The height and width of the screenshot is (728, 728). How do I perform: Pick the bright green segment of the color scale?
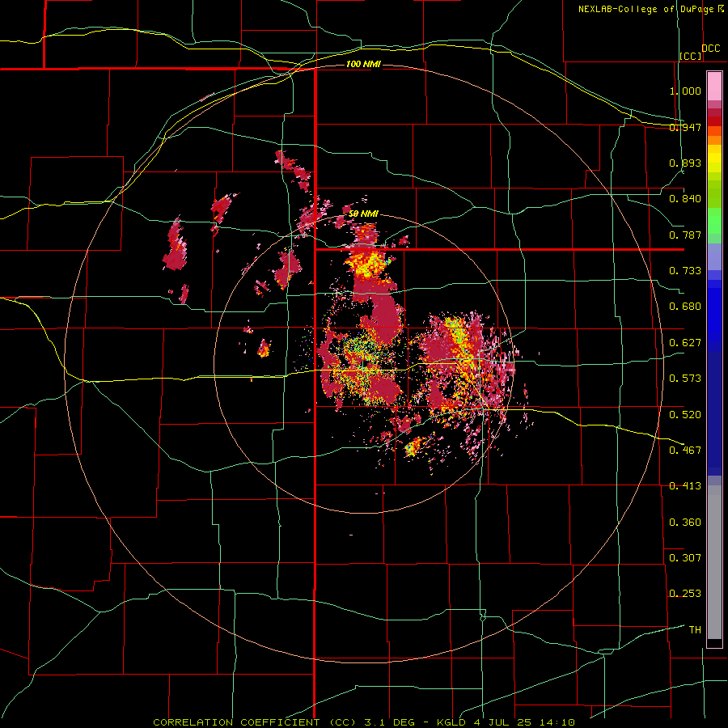pyautogui.click(x=714, y=221)
